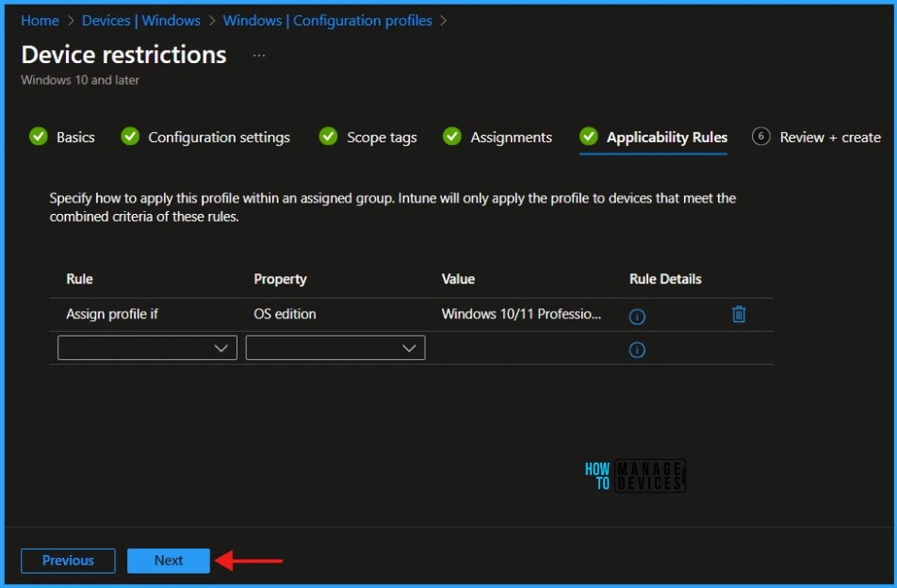897x588 pixels.
Task: Click info icon in the empty rule row
Action: pyautogui.click(x=637, y=350)
